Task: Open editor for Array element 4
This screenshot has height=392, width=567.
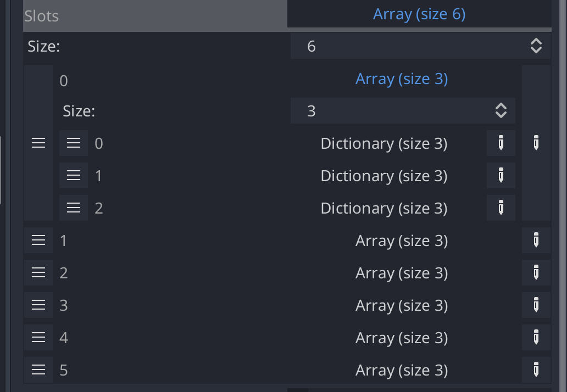Action: click(x=536, y=337)
